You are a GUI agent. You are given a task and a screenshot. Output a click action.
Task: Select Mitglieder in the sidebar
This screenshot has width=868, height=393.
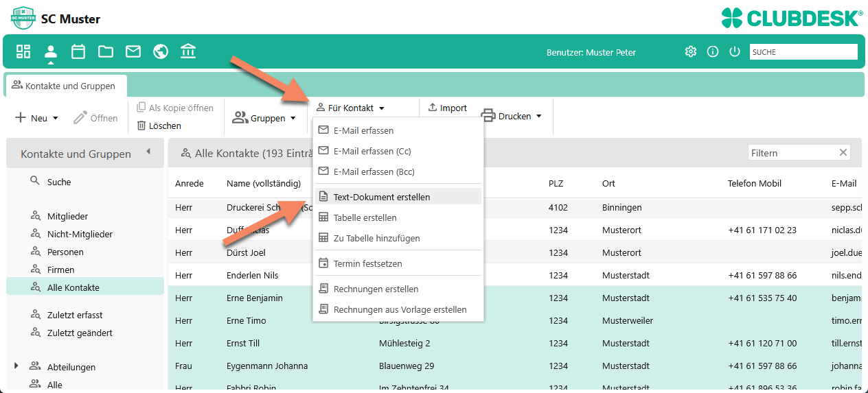point(67,216)
